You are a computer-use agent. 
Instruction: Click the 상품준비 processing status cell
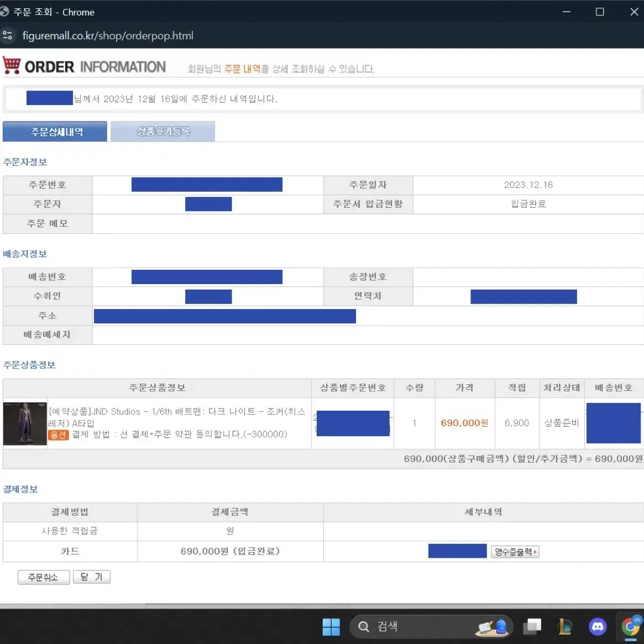point(562,423)
